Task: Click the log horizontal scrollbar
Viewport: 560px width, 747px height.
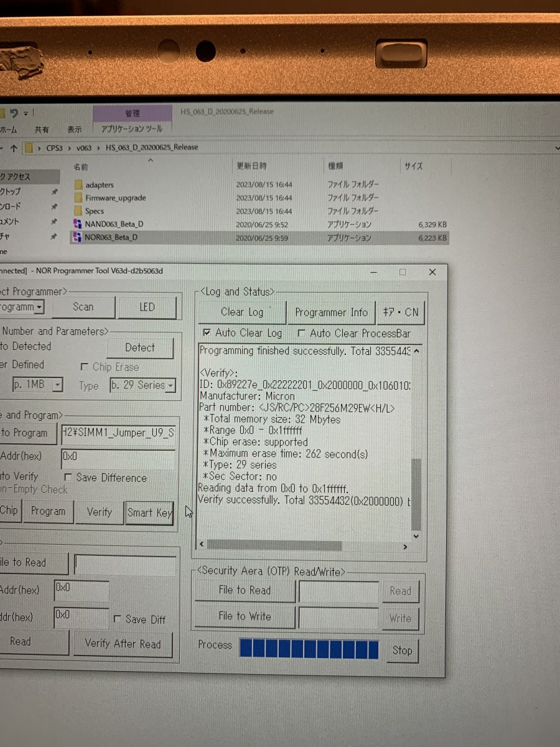Action: pyautogui.click(x=274, y=545)
